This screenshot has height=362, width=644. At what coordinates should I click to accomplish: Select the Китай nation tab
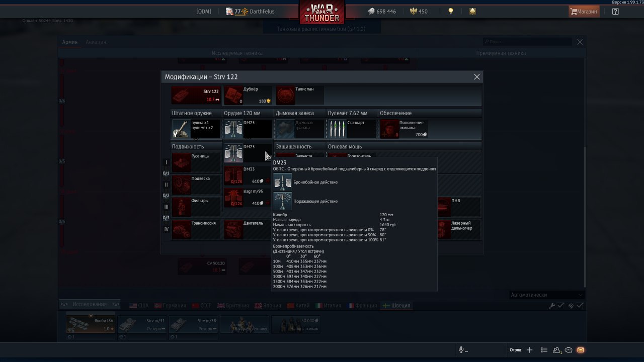(298, 305)
